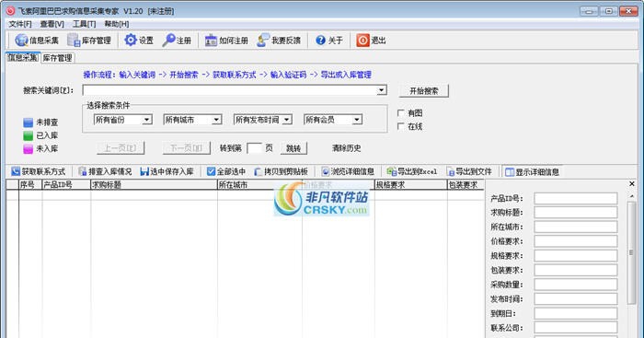644x338 pixels.
Task: Click 浏览详细信息 icon
Action: tap(326, 171)
